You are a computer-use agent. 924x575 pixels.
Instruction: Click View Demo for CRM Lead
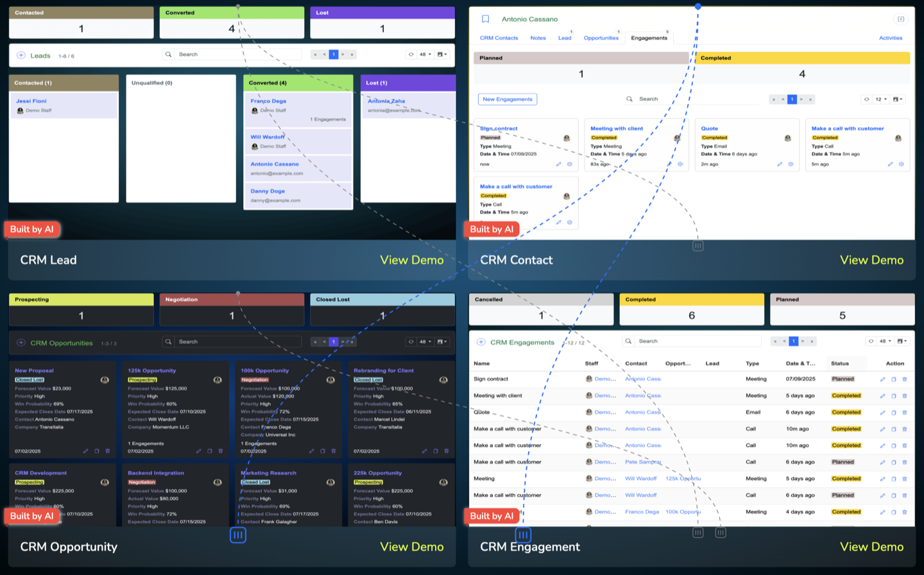click(x=411, y=260)
